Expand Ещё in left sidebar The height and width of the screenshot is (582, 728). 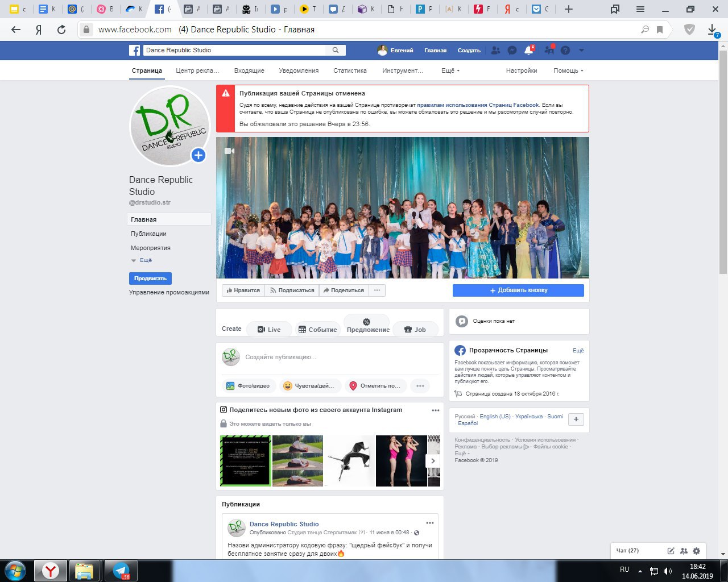click(x=146, y=260)
